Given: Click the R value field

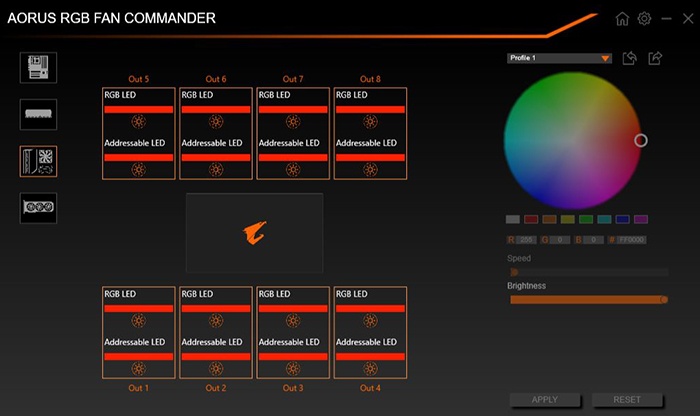Looking at the screenshot, I should click(526, 240).
